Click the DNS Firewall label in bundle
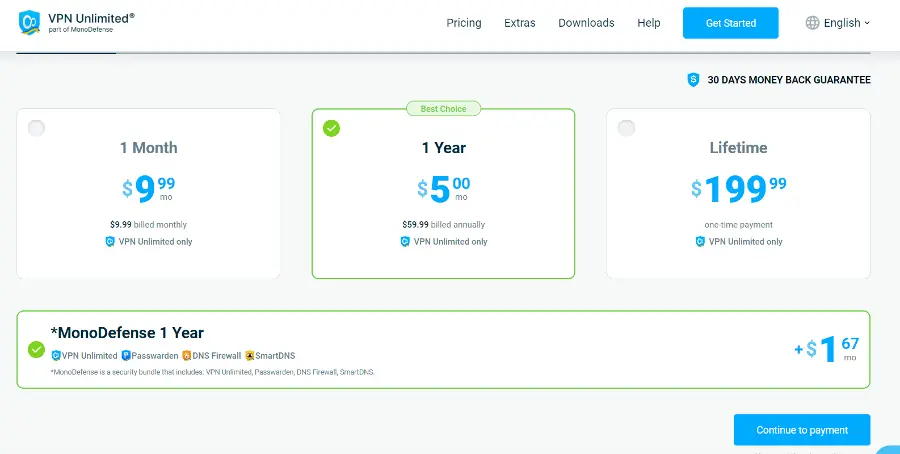The image size is (900, 454). (217, 356)
